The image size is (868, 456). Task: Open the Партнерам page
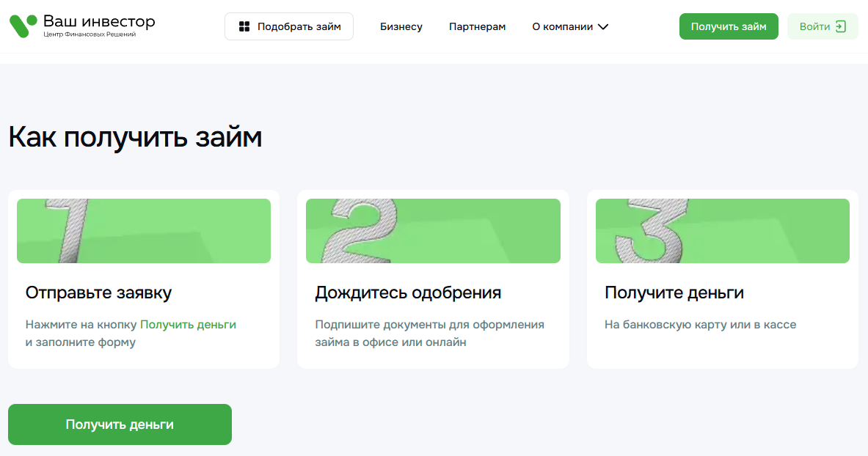tap(477, 27)
